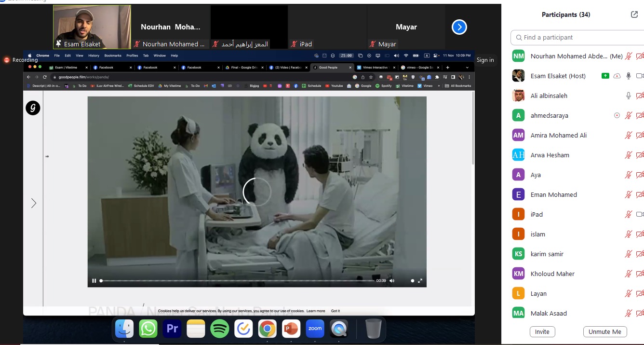Select Esam Elsaket's video thumbnail

92,27
